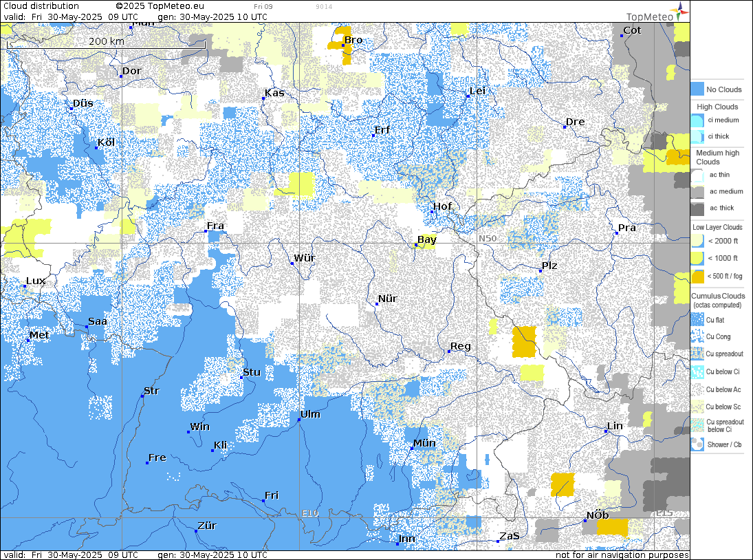Select the Str city label
Image resolution: width=753 pixels, height=560 pixels.
[151, 391]
